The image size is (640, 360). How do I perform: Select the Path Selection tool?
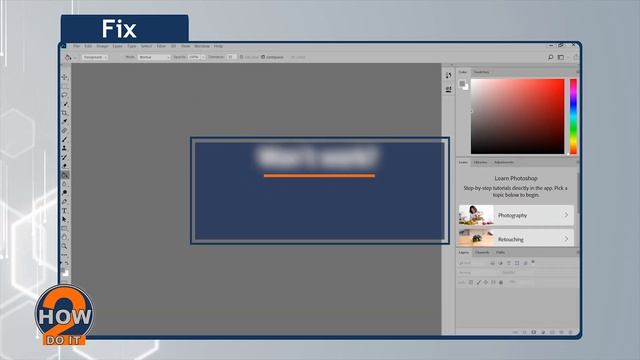(64, 220)
